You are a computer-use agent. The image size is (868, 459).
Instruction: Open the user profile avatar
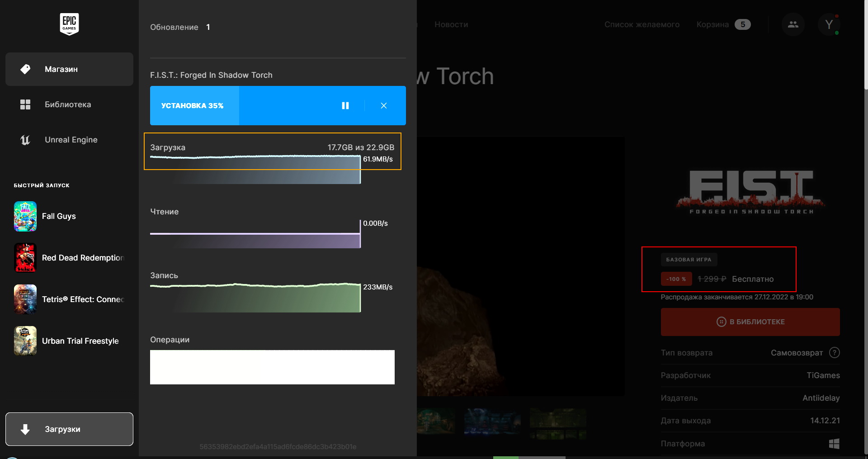pyautogui.click(x=829, y=24)
